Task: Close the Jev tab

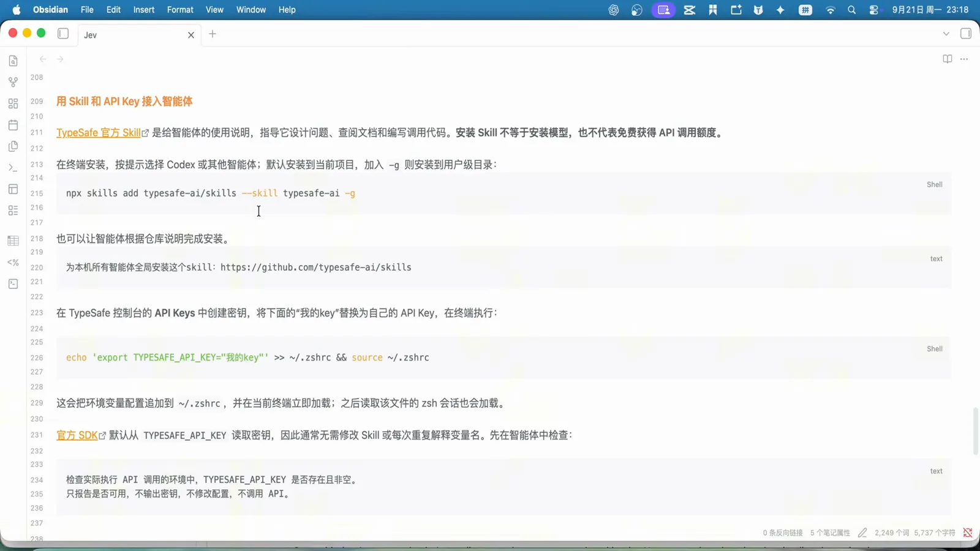Action: click(191, 35)
